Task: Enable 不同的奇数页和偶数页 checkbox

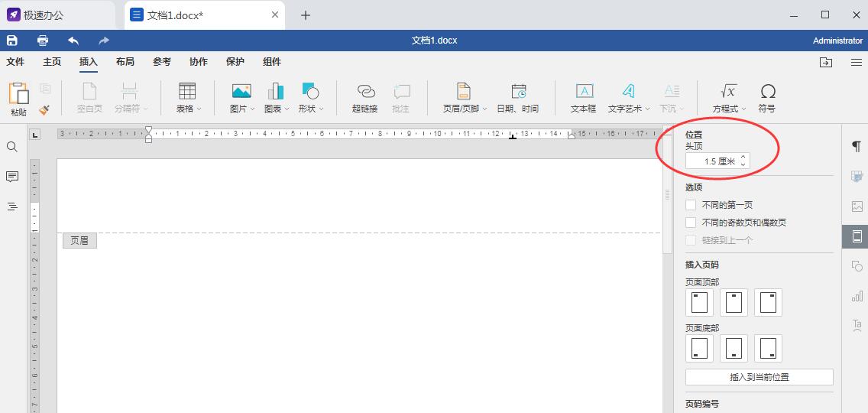Action: pyautogui.click(x=691, y=223)
